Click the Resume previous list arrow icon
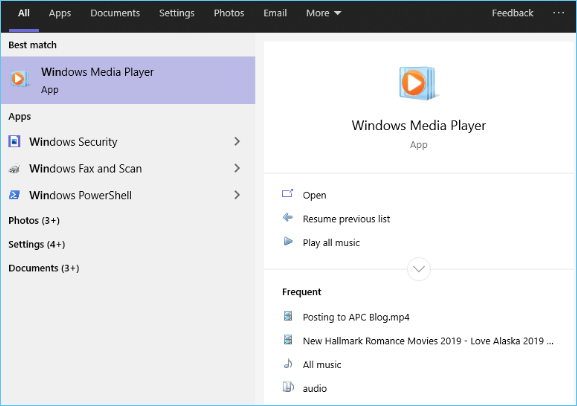Image resolution: width=577 pixels, height=406 pixels. (287, 218)
